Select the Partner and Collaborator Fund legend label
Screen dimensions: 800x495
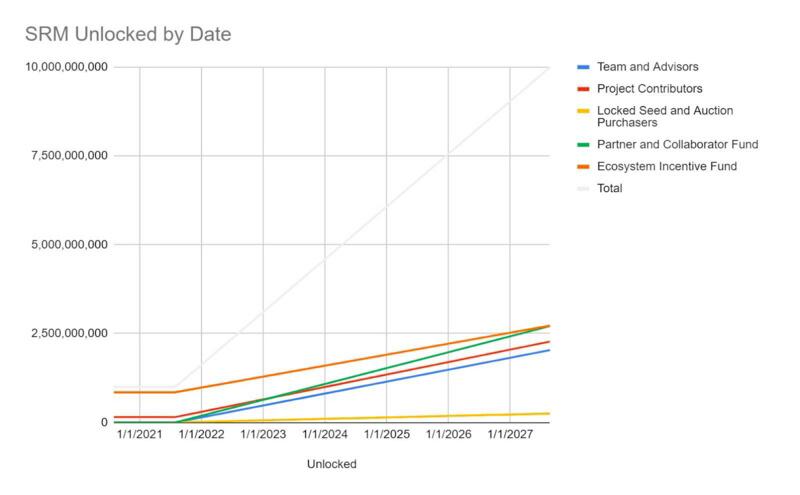pos(678,144)
